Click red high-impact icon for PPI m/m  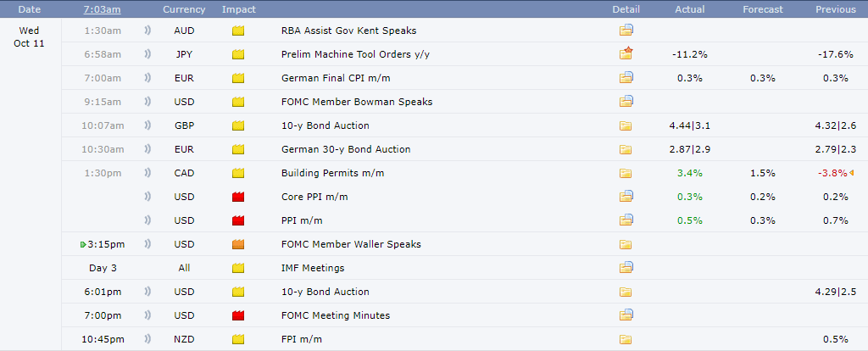coord(238,220)
